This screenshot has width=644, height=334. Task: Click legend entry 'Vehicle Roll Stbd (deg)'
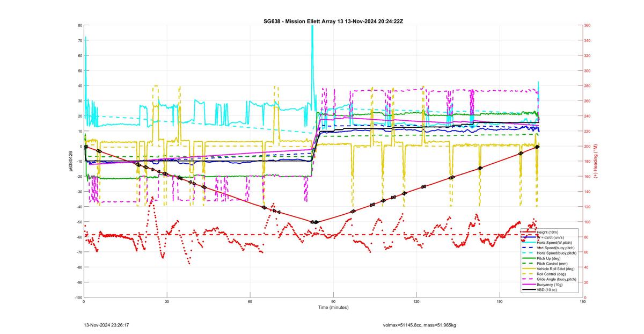(556, 268)
